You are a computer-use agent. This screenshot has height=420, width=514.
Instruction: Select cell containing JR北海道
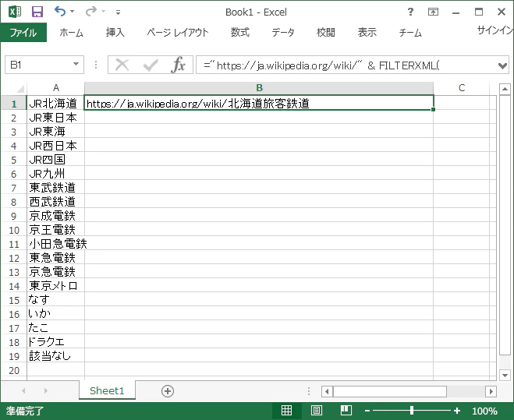tap(55, 103)
